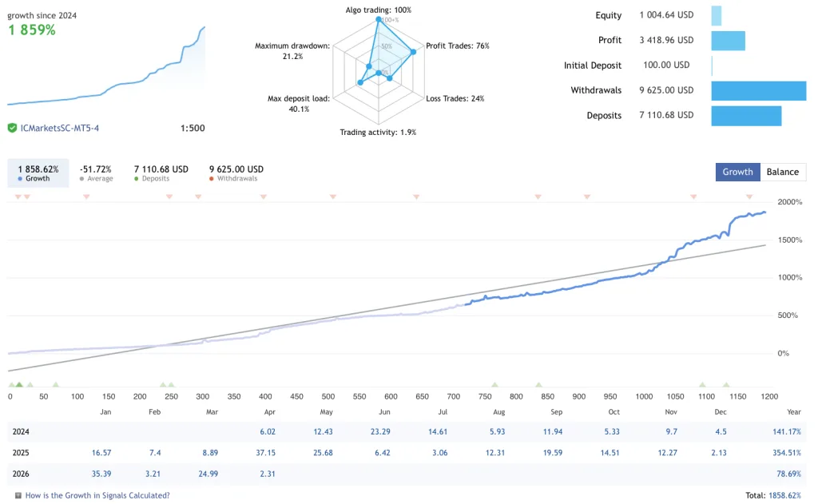This screenshot has height=504, width=818.
Task: Open 'How is the Growth Calculated?' link
Action: point(97,495)
